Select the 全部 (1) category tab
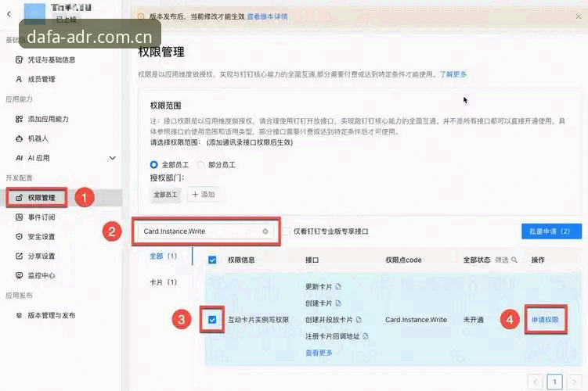Image resolution: width=588 pixels, height=391 pixels. pyautogui.click(x=163, y=256)
